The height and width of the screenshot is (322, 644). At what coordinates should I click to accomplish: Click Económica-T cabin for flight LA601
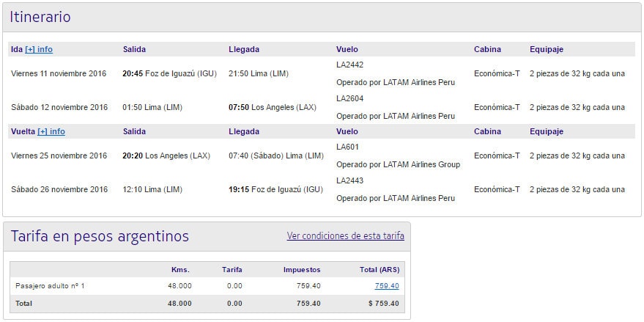(x=497, y=155)
